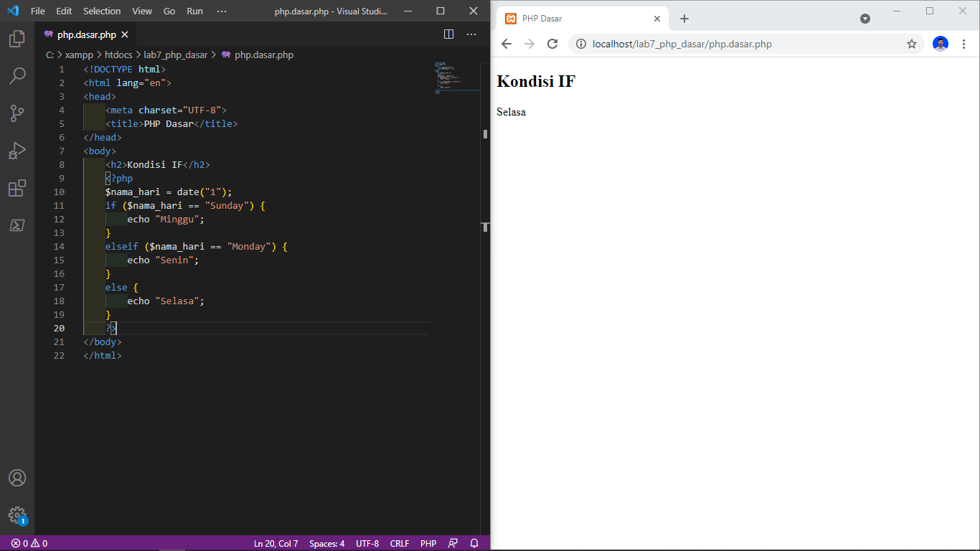
Task: Click the localhost address bar
Action: point(717,44)
